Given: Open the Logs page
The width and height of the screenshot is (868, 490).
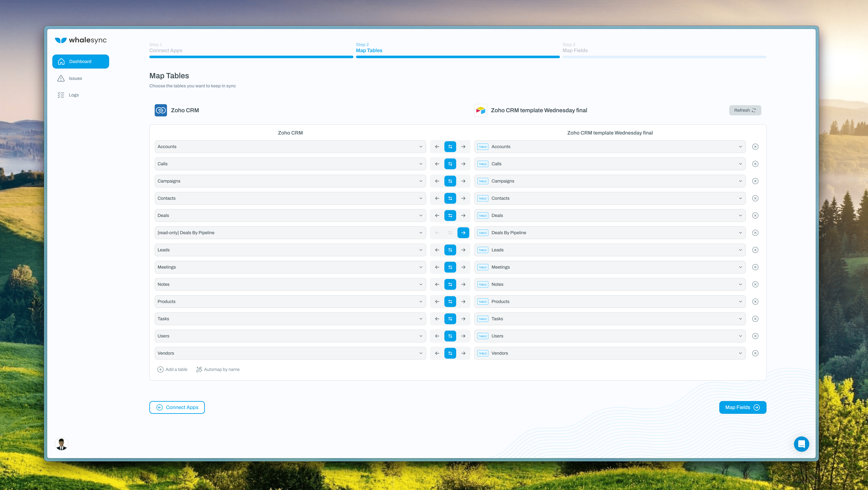Looking at the screenshot, I should point(68,95).
